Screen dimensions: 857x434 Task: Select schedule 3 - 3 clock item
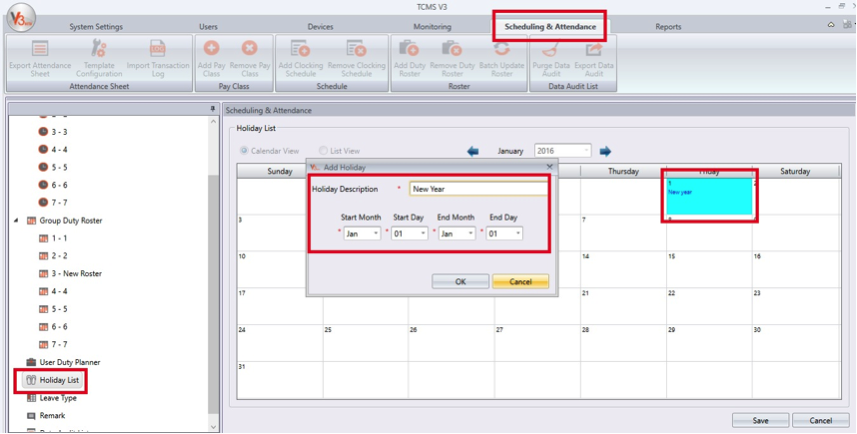53,132
